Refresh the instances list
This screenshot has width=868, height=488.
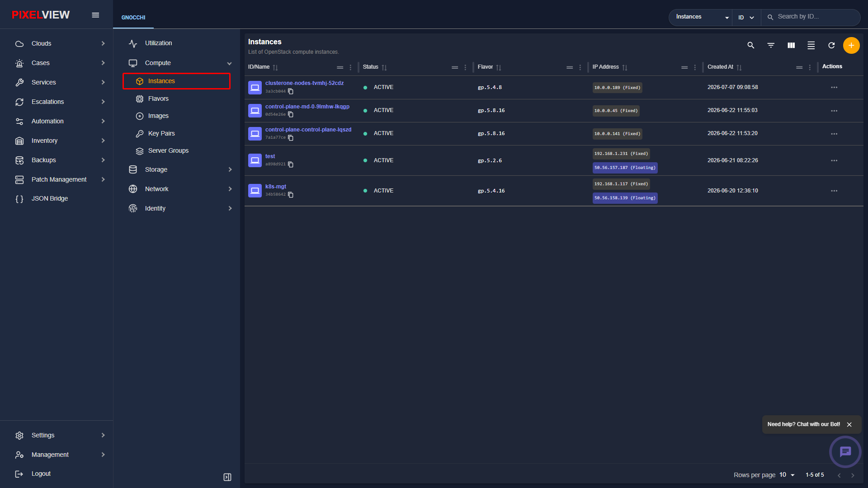coord(831,46)
